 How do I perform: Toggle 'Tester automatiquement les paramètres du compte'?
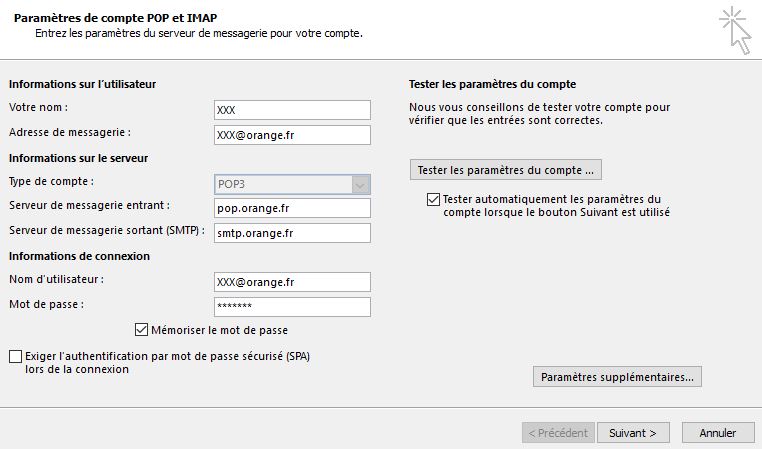coord(433,199)
